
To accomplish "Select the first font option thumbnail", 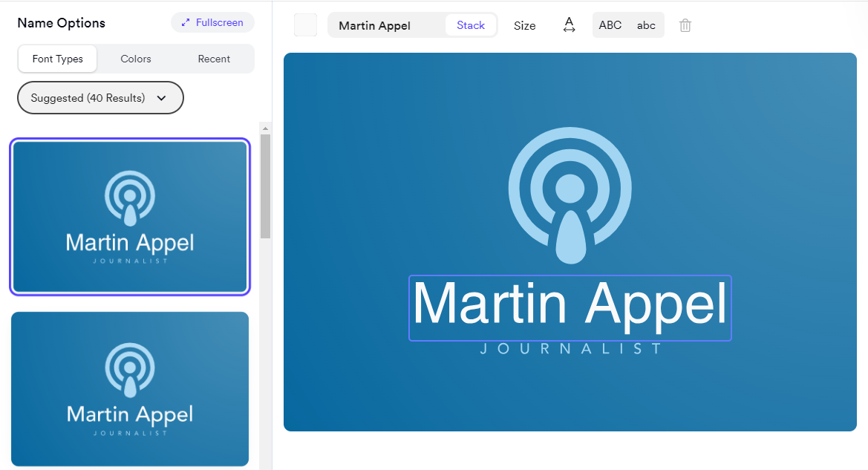I will pyautogui.click(x=130, y=216).
